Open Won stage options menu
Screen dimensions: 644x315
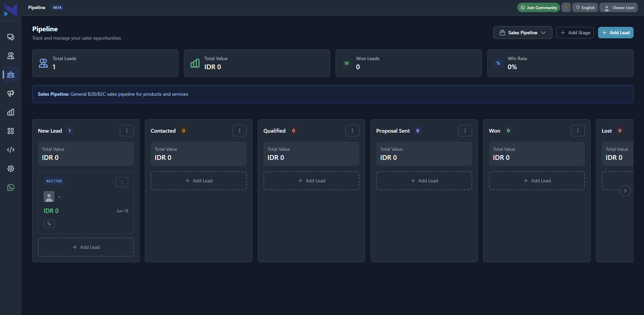578,131
